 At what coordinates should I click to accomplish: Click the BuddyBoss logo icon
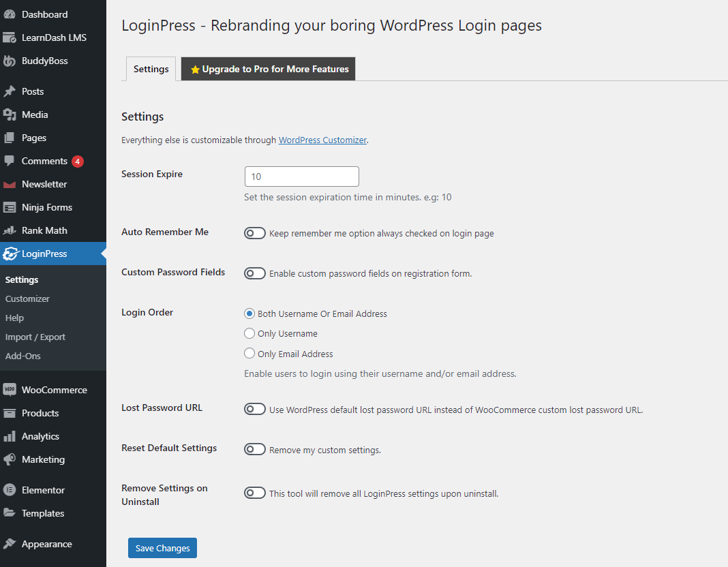(x=10, y=61)
